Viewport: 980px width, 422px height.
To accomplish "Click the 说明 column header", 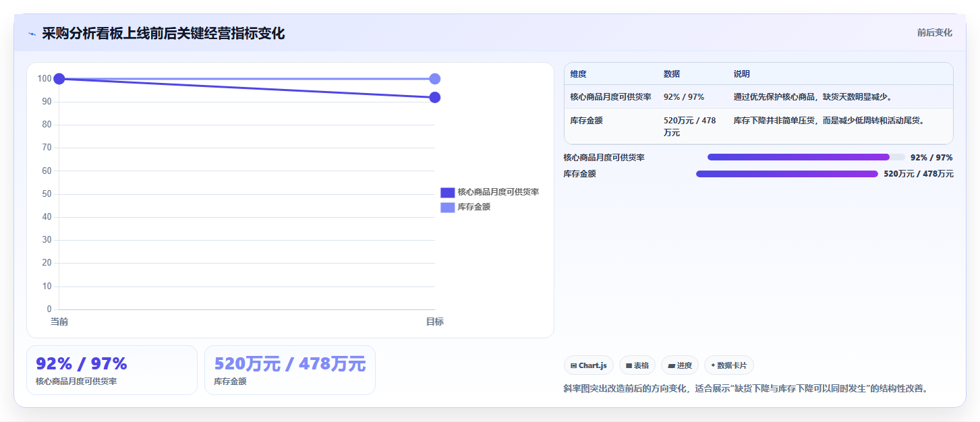I will click(x=742, y=74).
